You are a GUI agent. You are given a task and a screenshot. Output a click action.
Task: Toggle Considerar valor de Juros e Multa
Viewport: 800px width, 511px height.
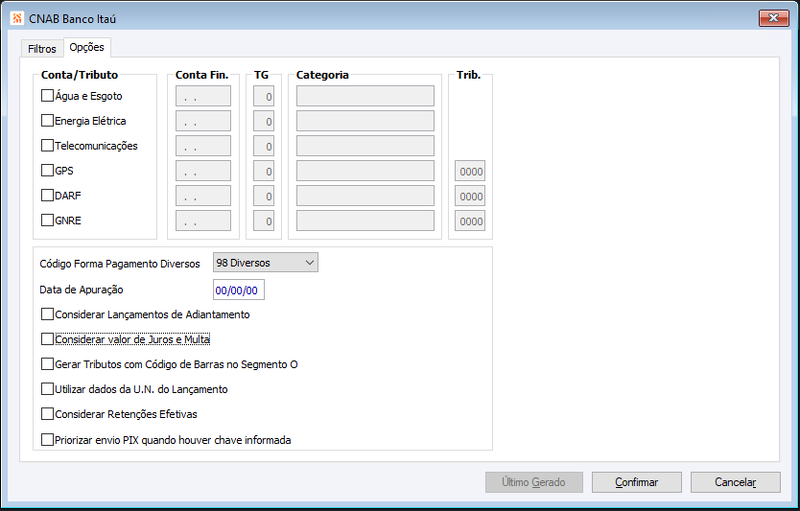(47, 339)
